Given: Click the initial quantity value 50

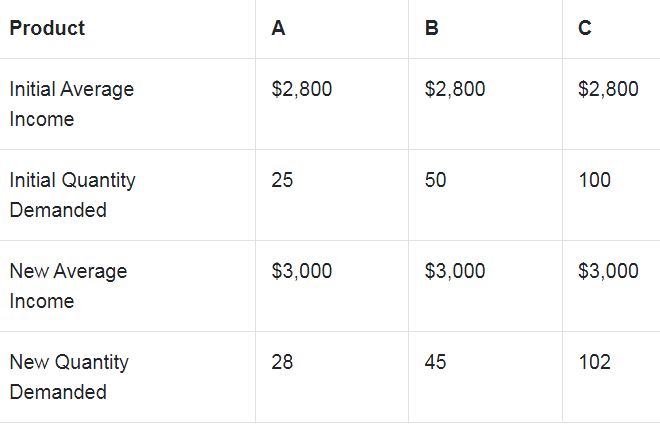Looking at the screenshot, I should pyautogui.click(x=435, y=180).
